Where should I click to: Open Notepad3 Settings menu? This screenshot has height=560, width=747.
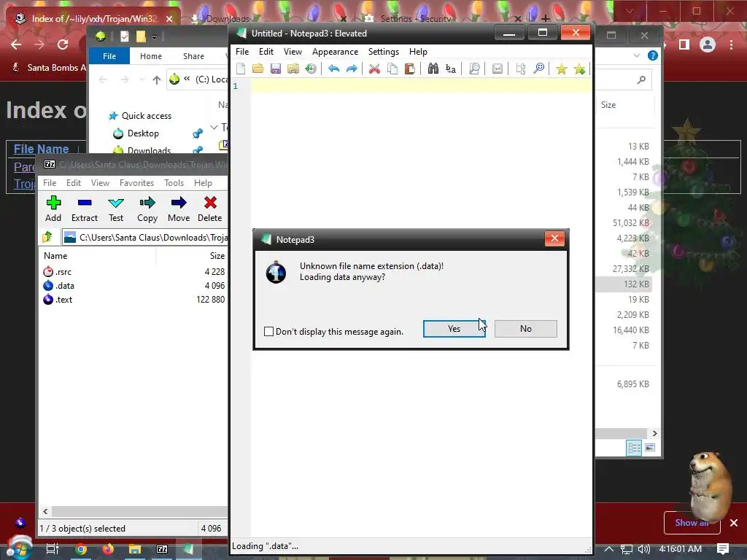(384, 52)
